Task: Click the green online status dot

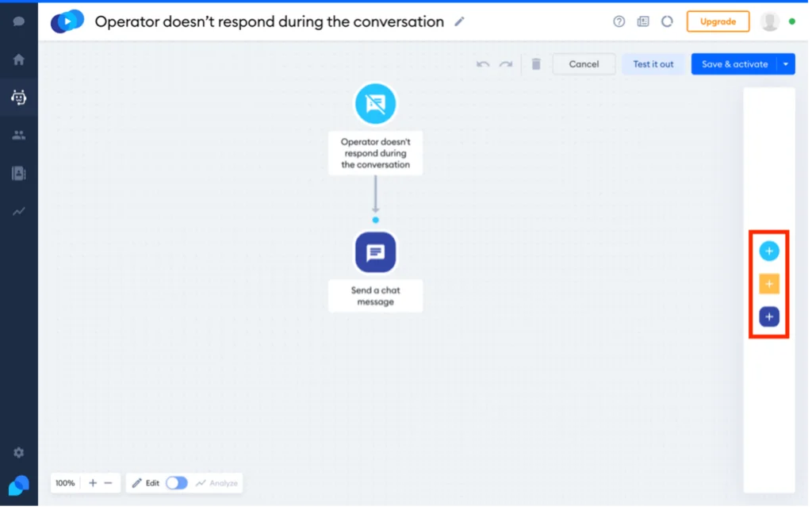Action: [793, 21]
